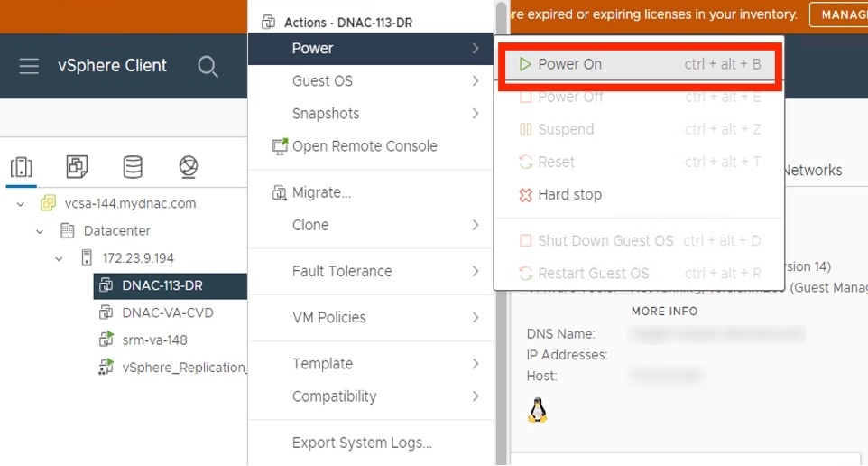
Task: Expand the Template submenu arrow
Action: [x=476, y=363]
